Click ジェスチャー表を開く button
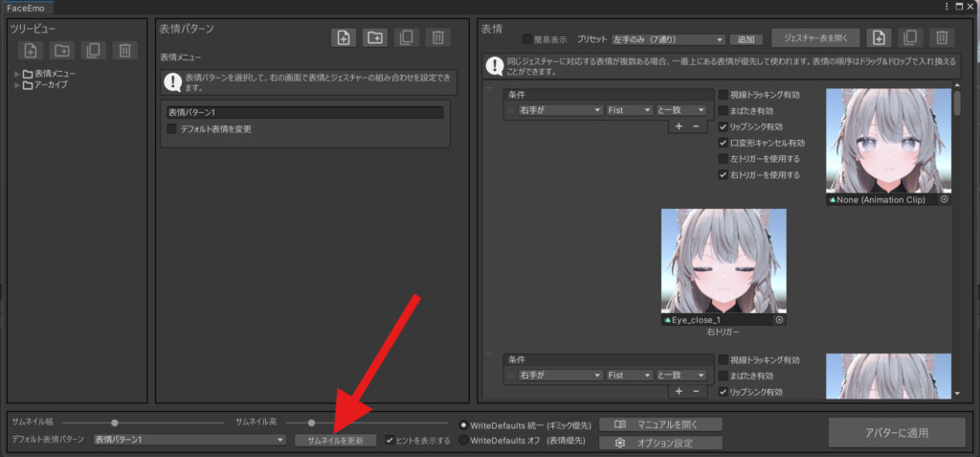 click(x=816, y=37)
